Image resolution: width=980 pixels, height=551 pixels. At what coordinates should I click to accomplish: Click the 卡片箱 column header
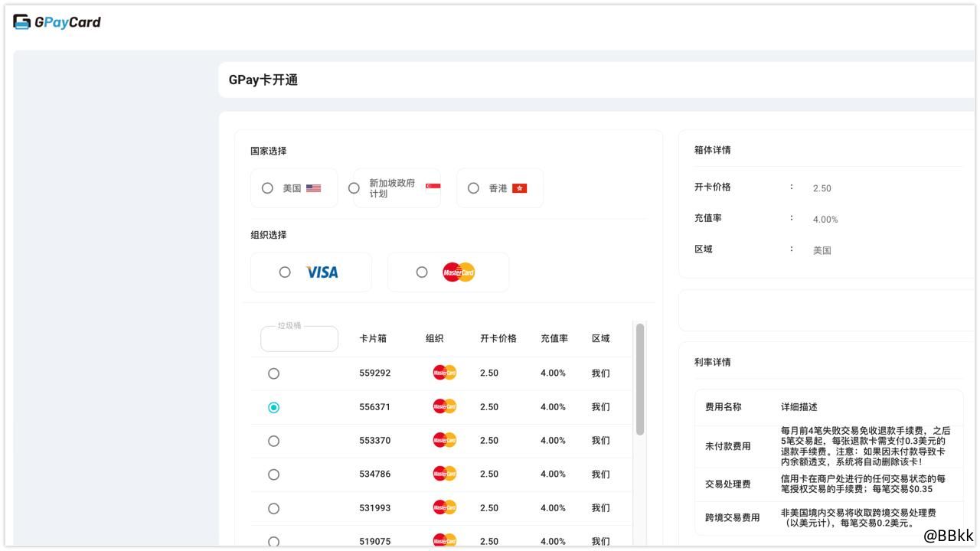click(373, 338)
